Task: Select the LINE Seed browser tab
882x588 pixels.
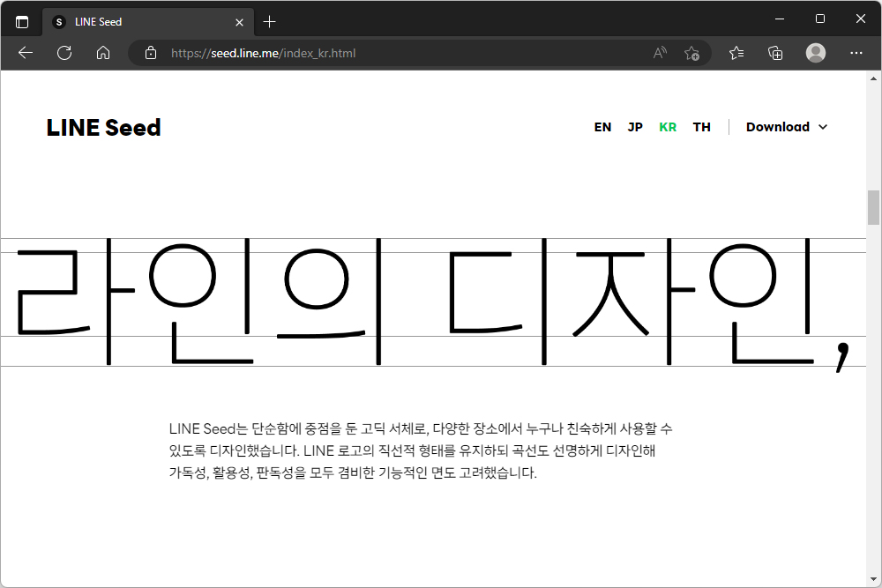Action: [x=148, y=22]
